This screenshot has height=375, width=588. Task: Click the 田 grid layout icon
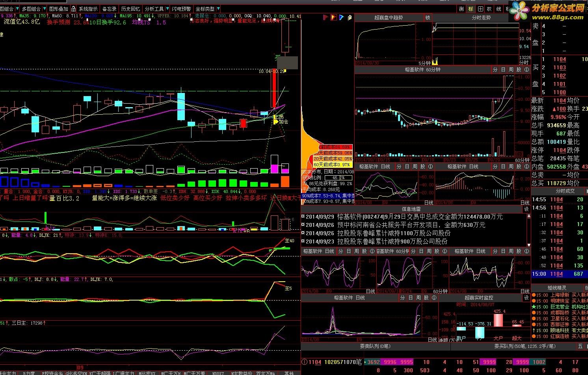[x=480, y=9]
